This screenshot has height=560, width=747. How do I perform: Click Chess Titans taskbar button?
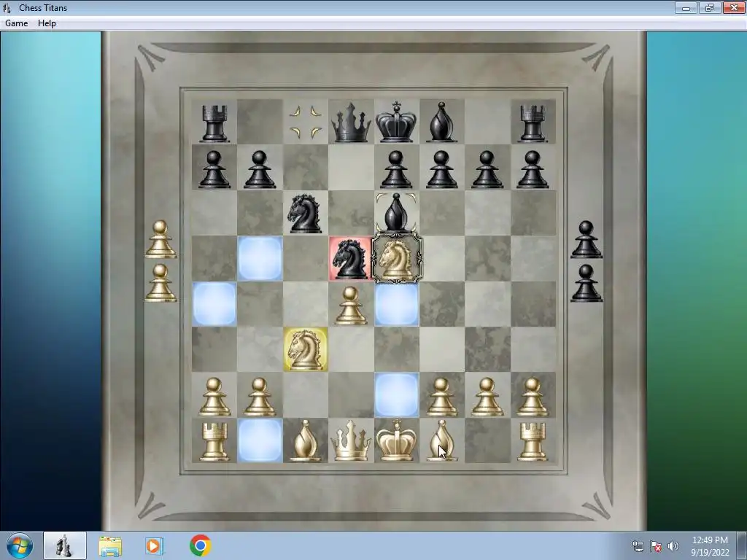point(65,545)
